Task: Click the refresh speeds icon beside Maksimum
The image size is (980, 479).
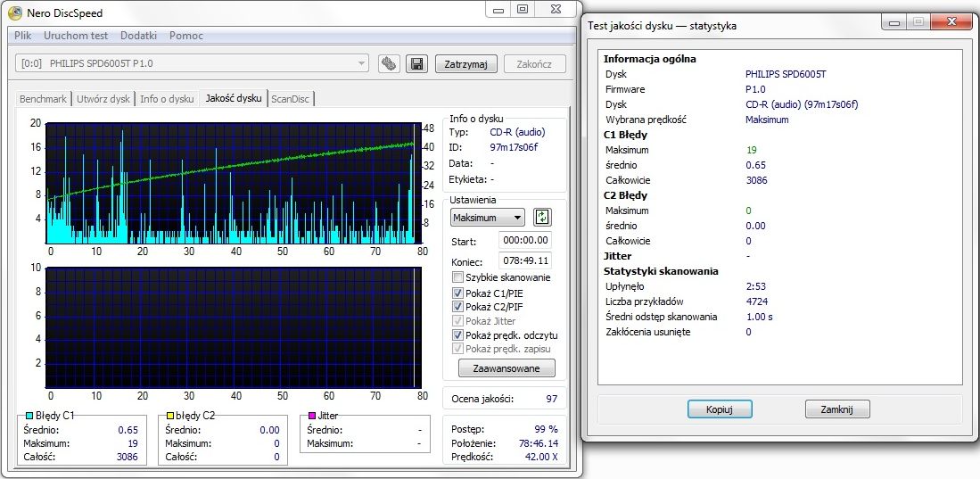Action: [542, 218]
